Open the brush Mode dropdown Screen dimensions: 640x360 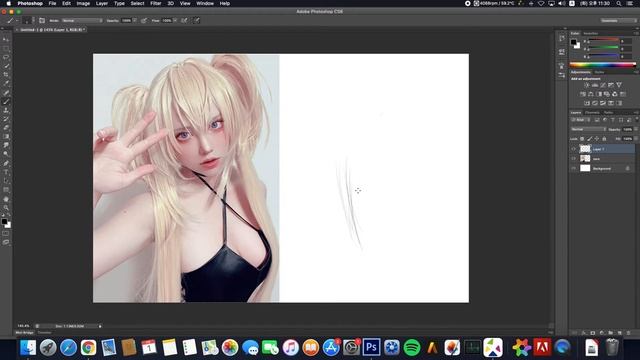click(82, 20)
